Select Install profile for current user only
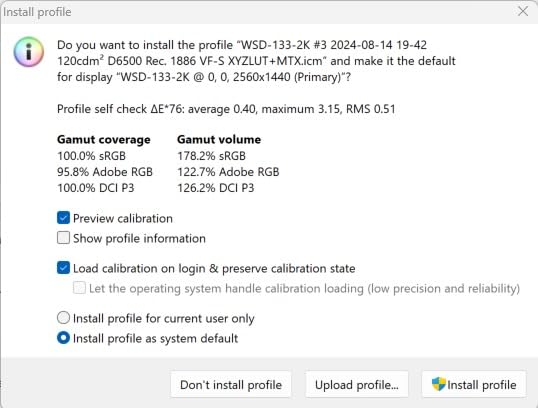This screenshot has height=408, width=538. tap(63, 318)
